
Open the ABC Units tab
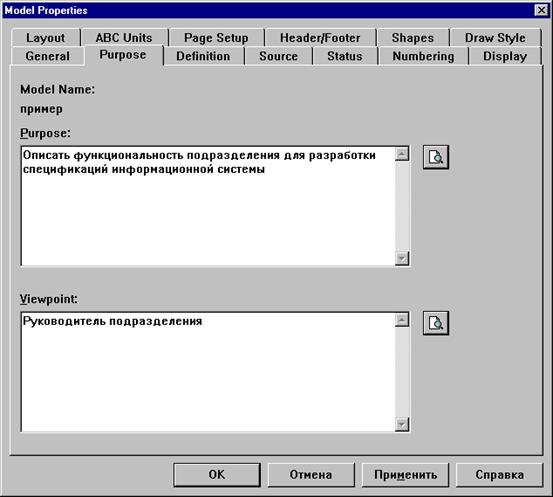(124, 38)
